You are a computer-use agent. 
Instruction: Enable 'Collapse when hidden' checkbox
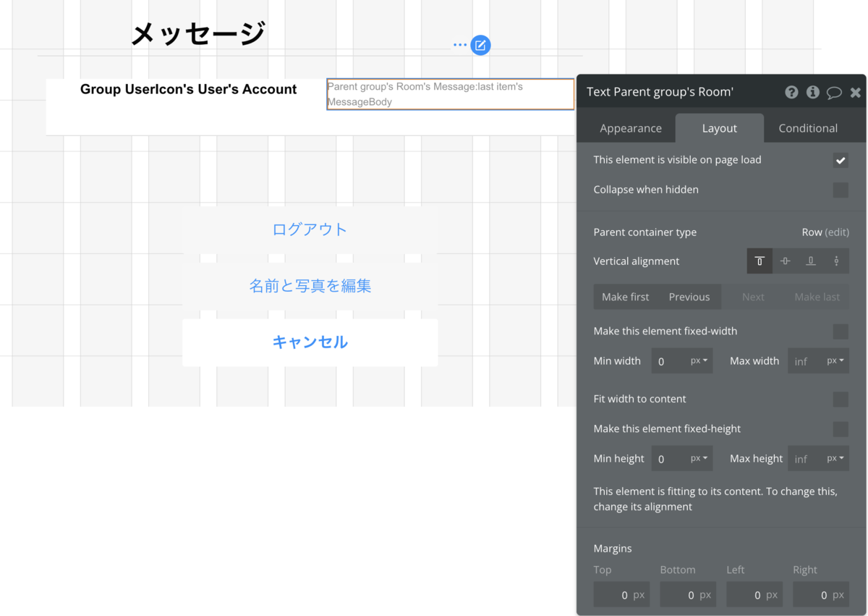click(x=841, y=190)
